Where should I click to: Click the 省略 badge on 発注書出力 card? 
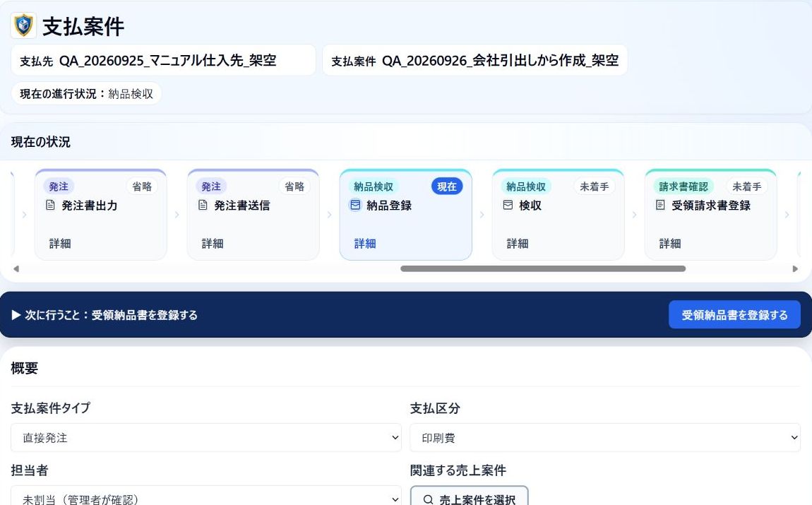click(x=142, y=186)
